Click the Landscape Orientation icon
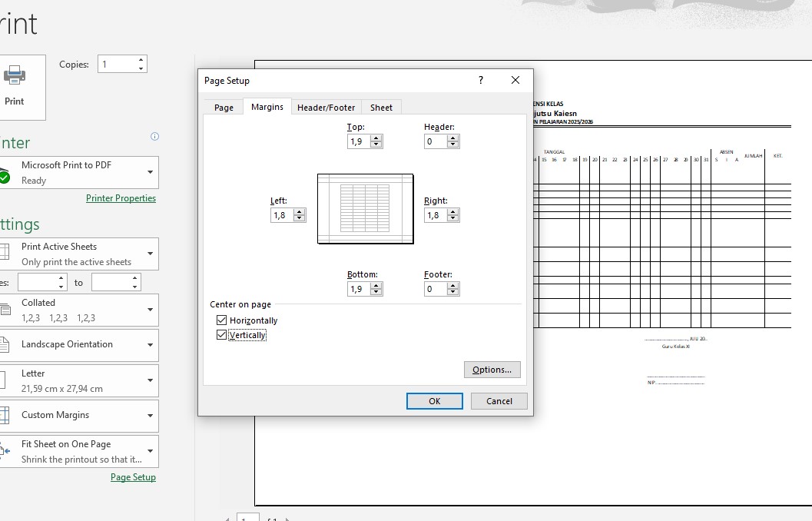Screen dimensions: 812x521 click(7, 345)
